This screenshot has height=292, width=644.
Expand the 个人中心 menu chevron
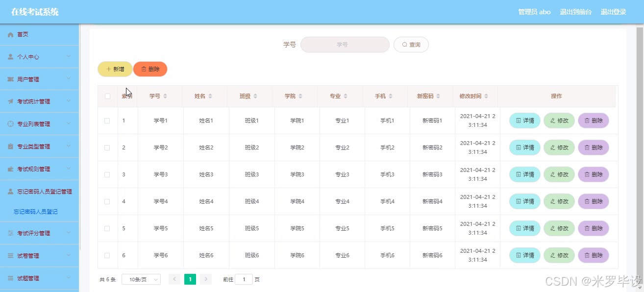click(69, 56)
